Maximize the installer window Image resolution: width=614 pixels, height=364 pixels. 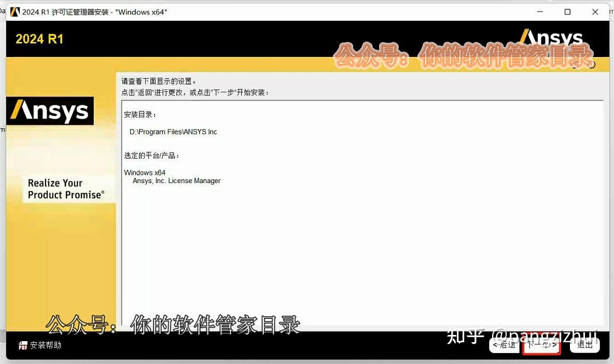point(568,11)
